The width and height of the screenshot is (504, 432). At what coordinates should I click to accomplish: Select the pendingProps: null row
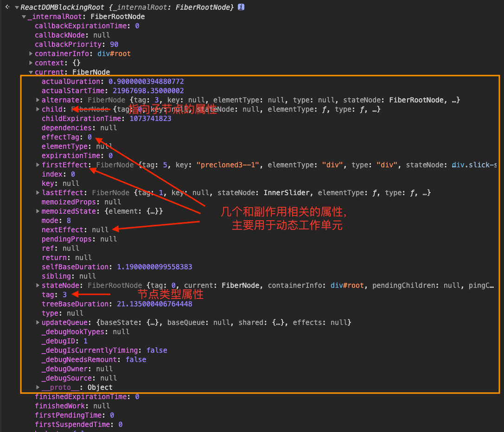pos(79,239)
